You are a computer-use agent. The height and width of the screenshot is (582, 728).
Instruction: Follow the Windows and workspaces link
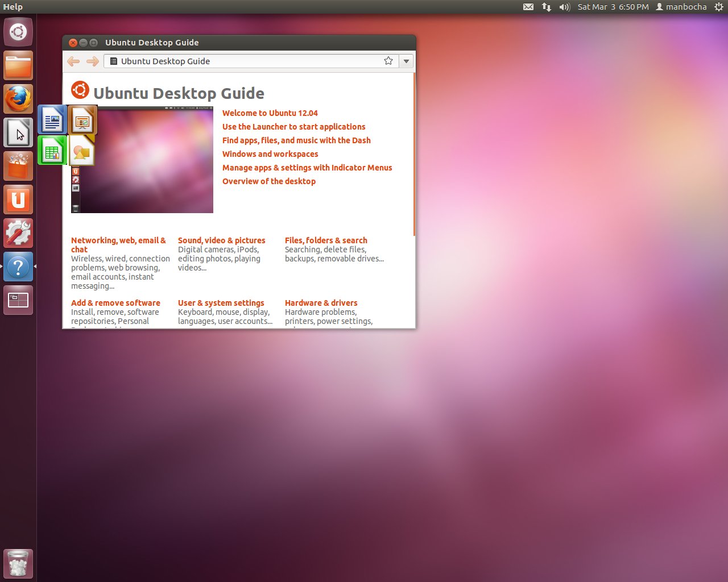point(270,154)
